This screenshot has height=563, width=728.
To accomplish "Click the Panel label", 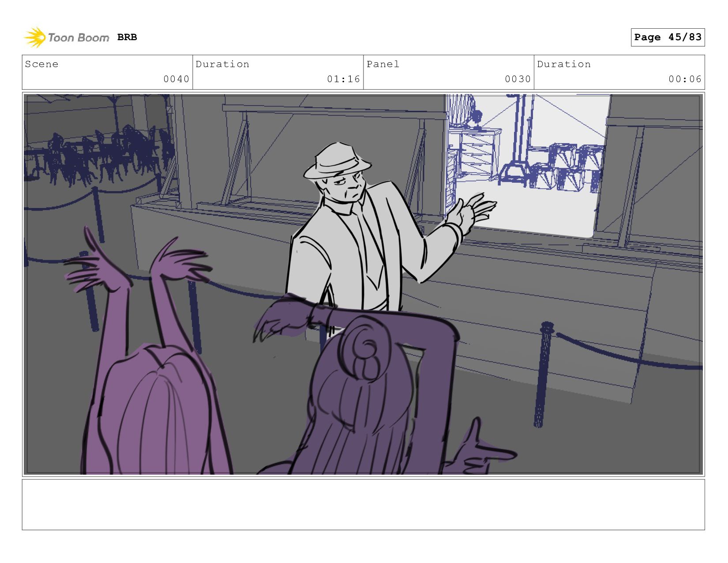I will tap(383, 64).
